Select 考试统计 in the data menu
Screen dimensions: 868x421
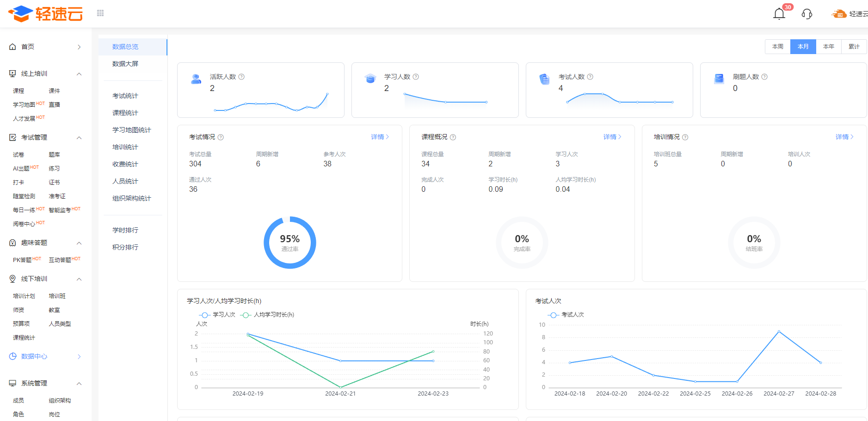(x=125, y=96)
